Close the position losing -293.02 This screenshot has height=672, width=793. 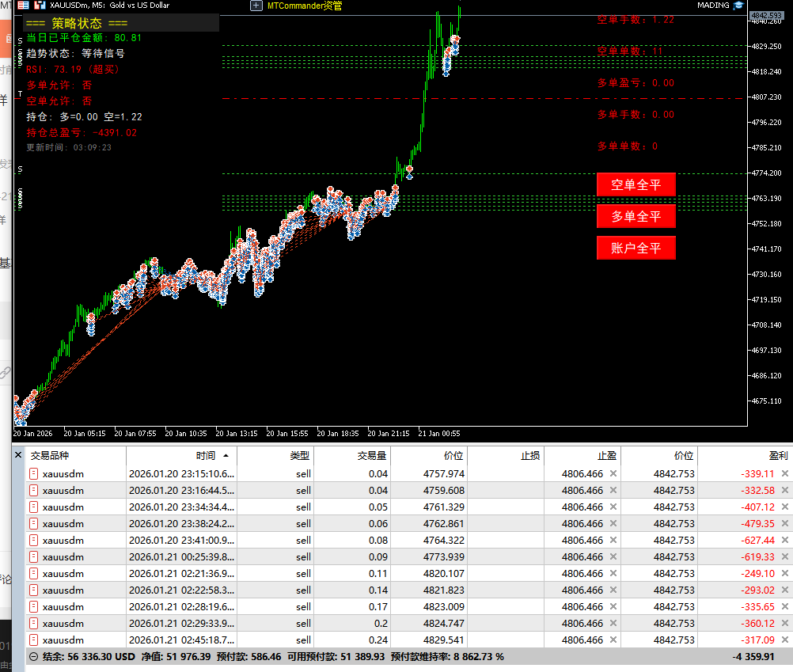785,590
